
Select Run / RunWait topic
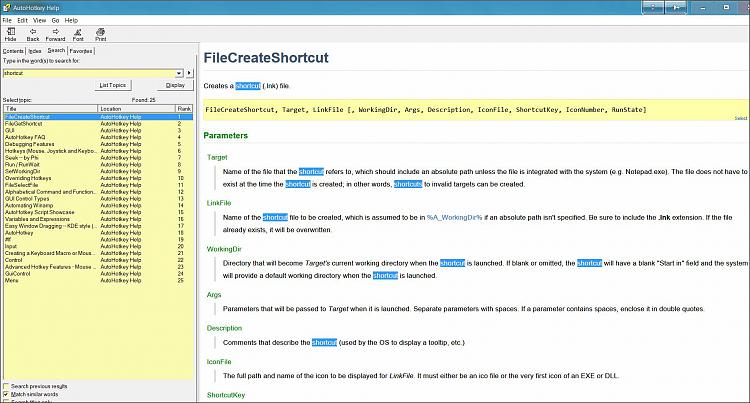point(98,164)
